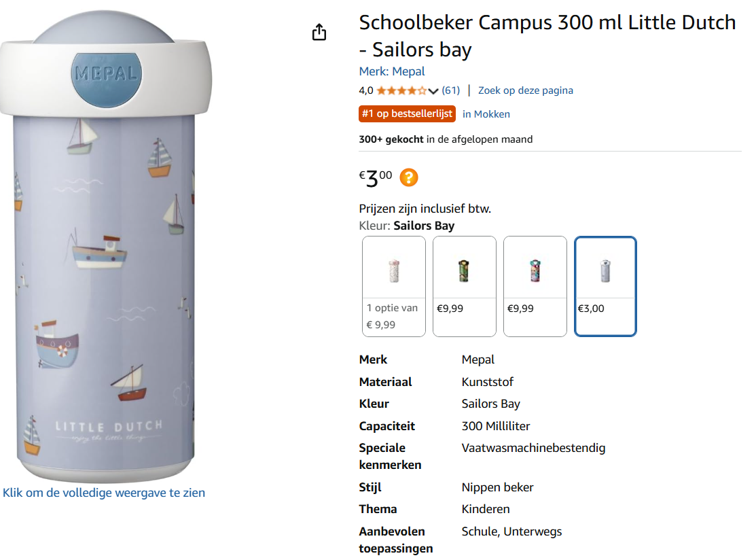756x560 pixels.
Task: Expand the star rating breakdown chevron
Action: point(433,89)
